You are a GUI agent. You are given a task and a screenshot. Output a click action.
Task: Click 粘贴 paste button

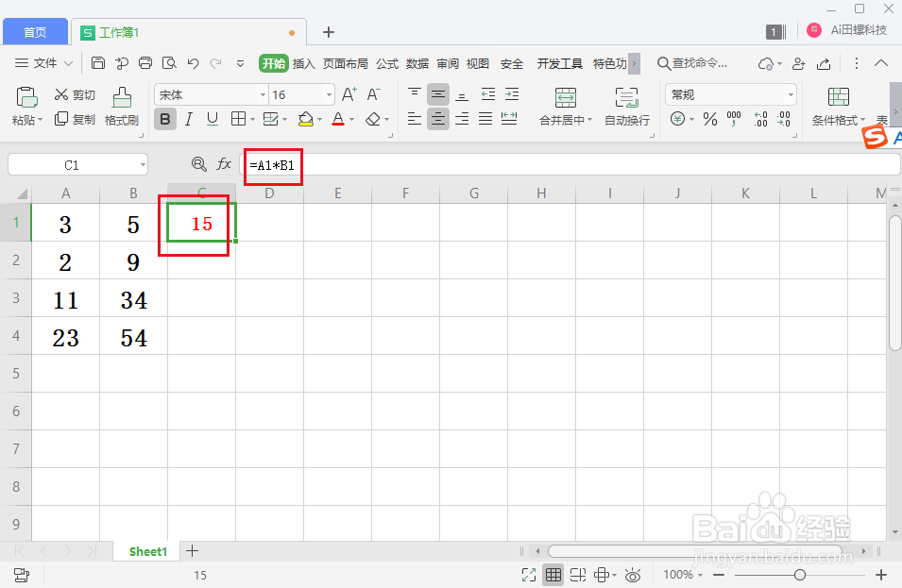(x=26, y=107)
